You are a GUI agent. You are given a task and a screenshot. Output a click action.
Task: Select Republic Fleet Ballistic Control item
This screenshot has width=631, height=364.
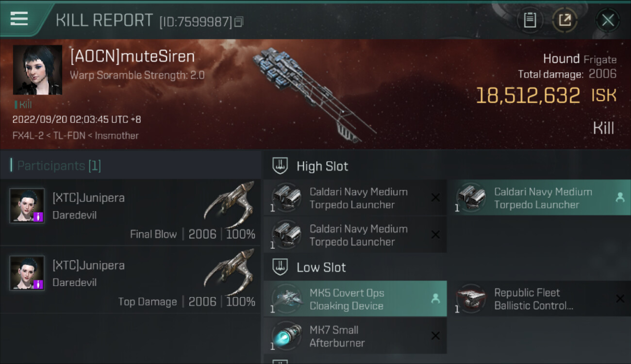539,299
